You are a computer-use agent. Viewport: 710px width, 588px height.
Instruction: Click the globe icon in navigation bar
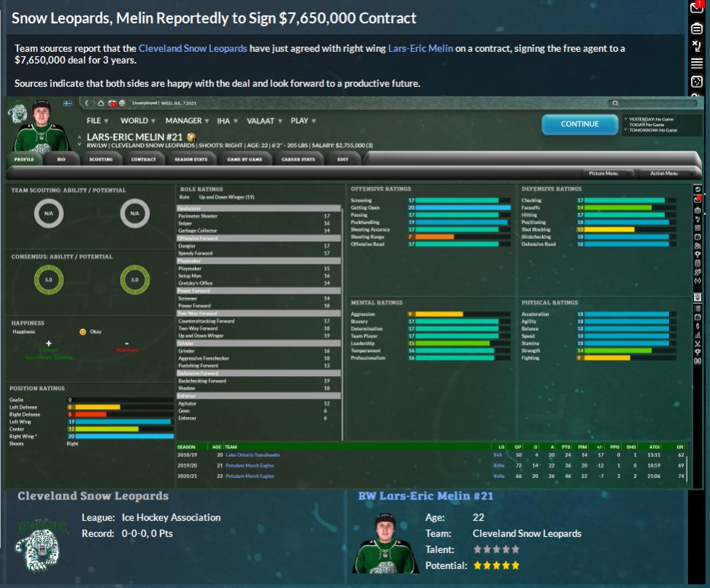click(122, 103)
